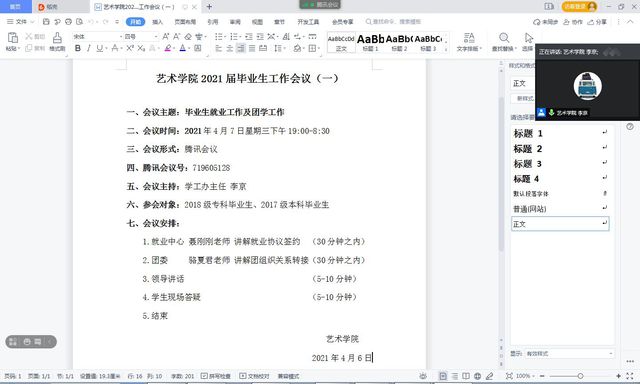Click the Print Preview icon
Viewport: 640px width, 384px height.
coord(79,22)
